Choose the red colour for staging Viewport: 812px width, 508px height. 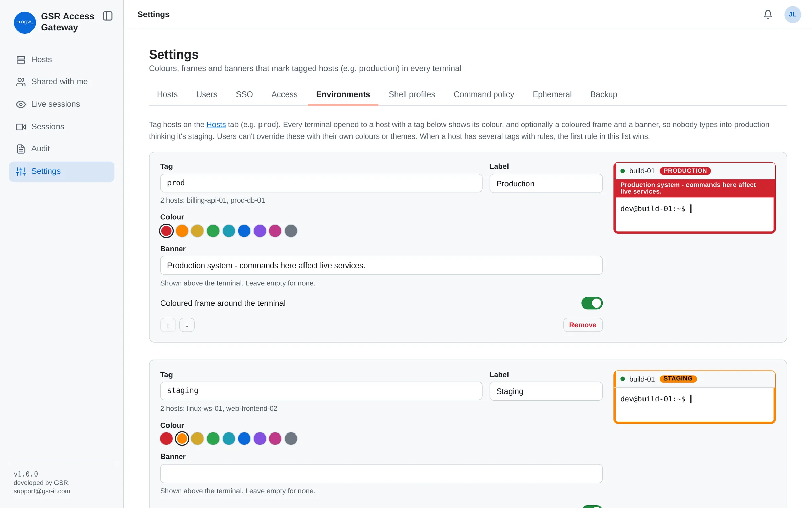[166, 439]
